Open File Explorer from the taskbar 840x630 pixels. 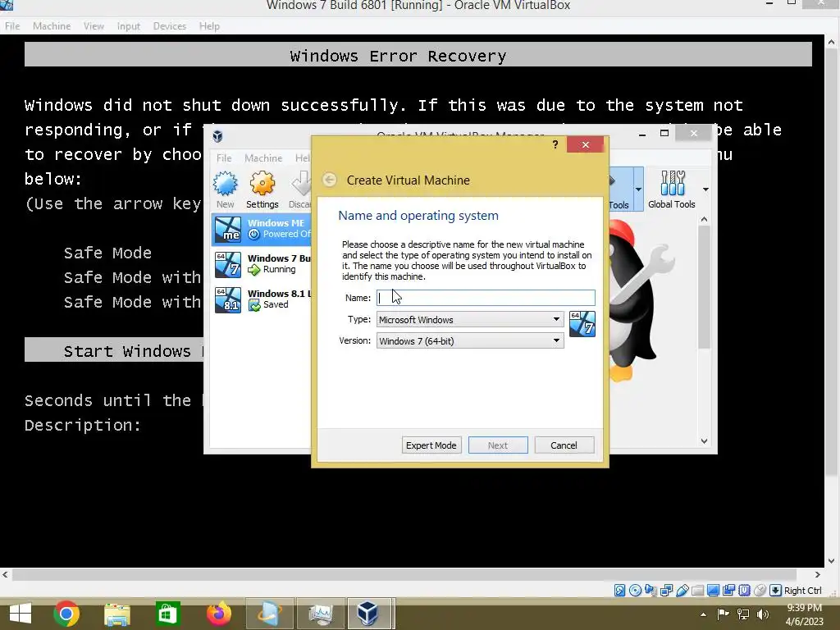pyautogui.click(x=116, y=614)
